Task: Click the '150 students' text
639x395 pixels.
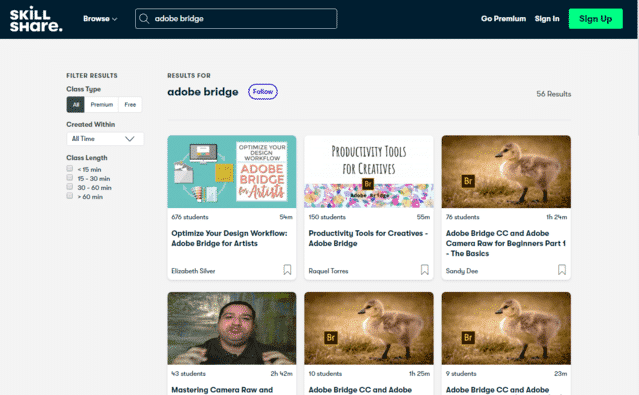Action: (327, 217)
